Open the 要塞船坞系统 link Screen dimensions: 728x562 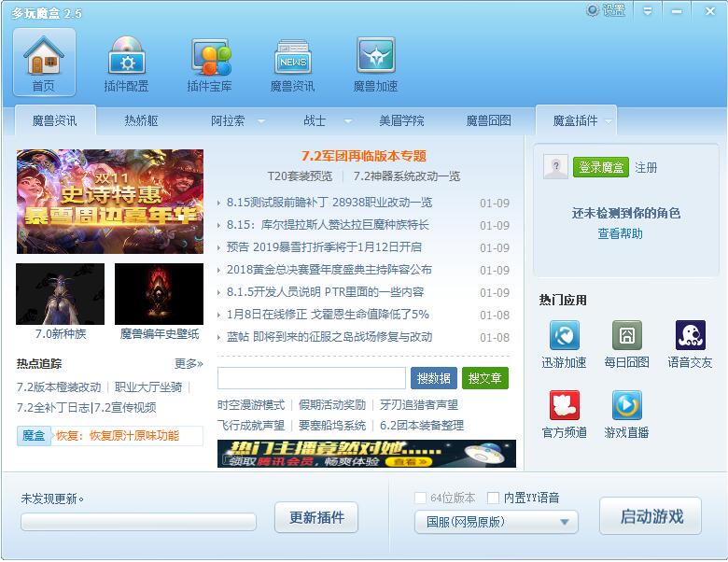tap(332, 426)
